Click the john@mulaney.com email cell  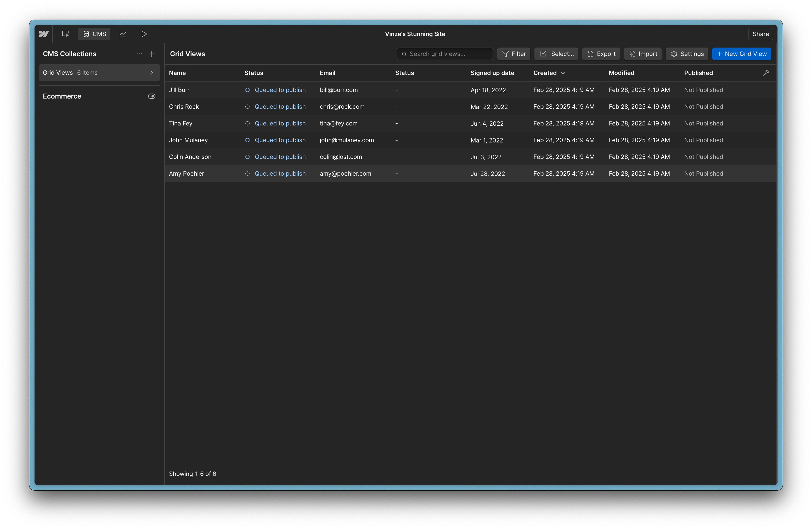click(x=347, y=140)
